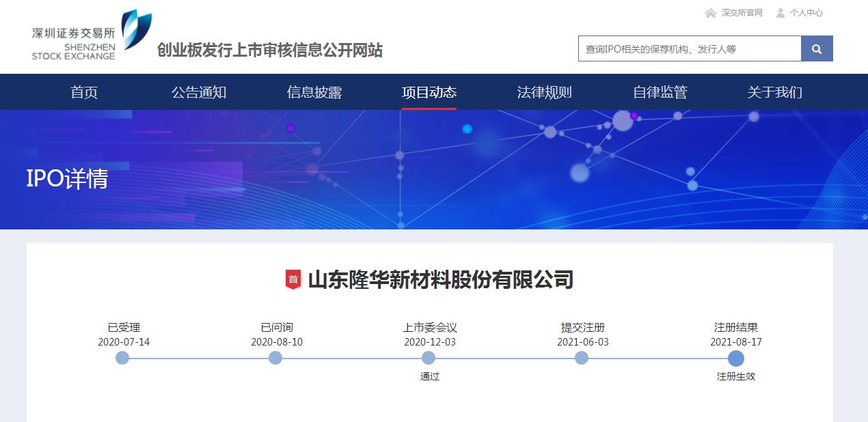The height and width of the screenshot is (422, 868).
Task: Open the 自律监管 section
Action: pos(660,92)
